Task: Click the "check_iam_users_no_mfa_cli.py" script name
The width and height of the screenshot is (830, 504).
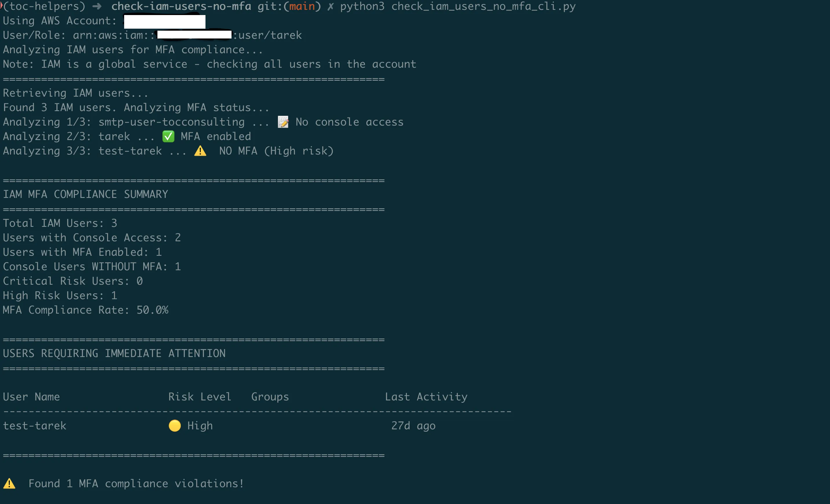Action: 483,6
